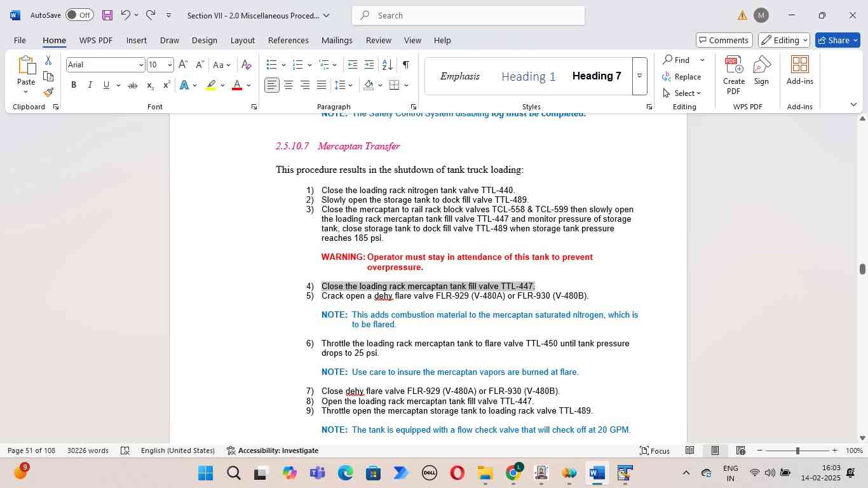The height and width of the screenshot is (488, 868).
Task: Click the Paste button
Action: pyautogui.click(x=26, y=75)
